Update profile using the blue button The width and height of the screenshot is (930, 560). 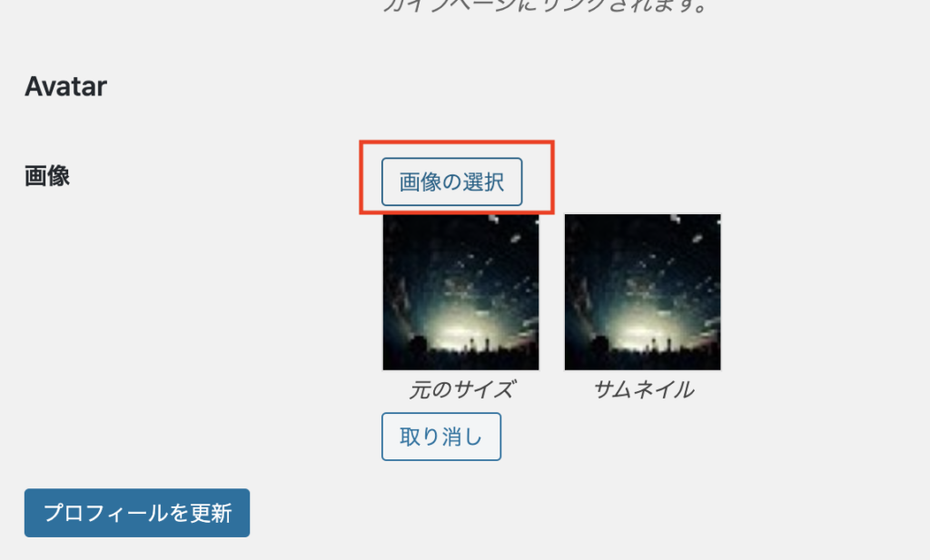[137, 513]
